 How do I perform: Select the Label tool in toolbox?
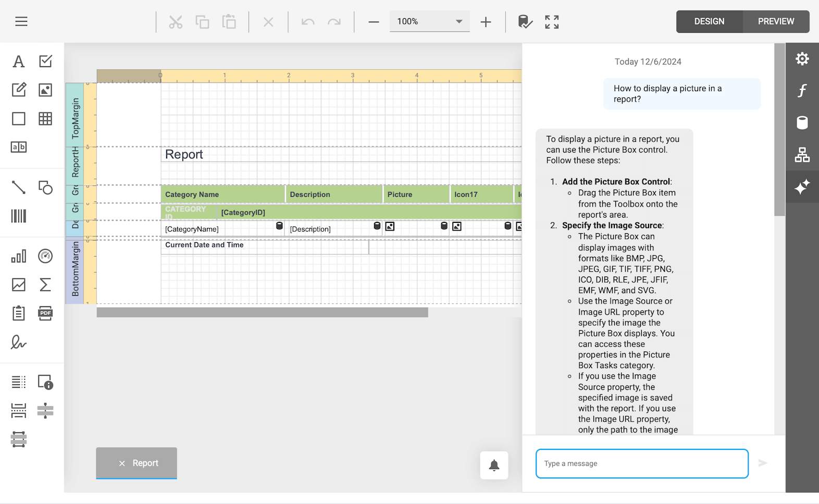point(19,61)
